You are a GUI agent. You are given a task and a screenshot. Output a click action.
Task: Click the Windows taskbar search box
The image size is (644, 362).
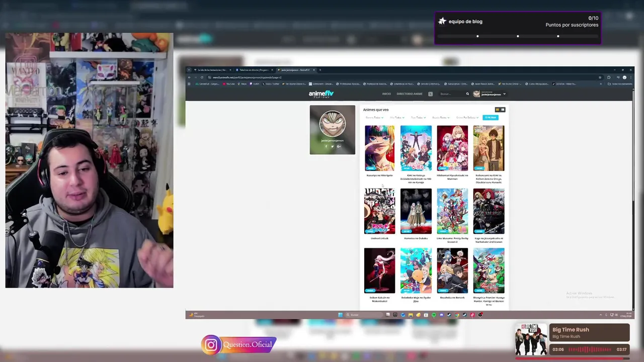(x=364, y=315)
